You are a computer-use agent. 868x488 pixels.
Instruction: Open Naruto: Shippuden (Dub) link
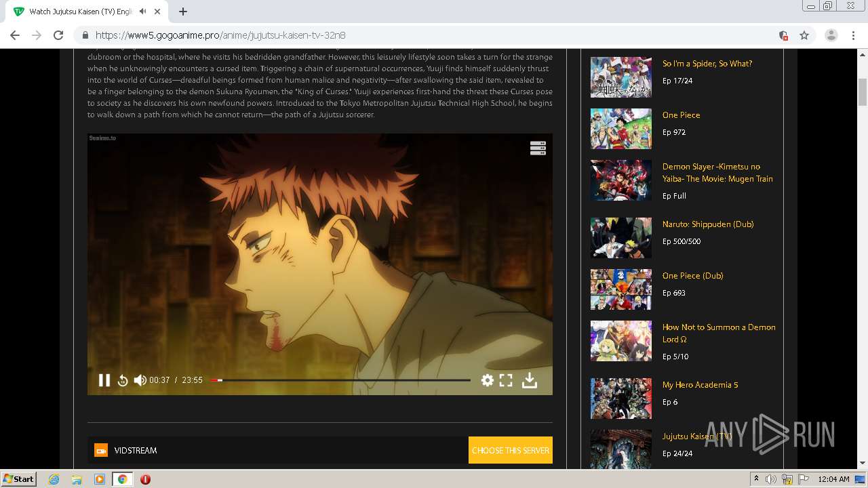tap(708, 224)
